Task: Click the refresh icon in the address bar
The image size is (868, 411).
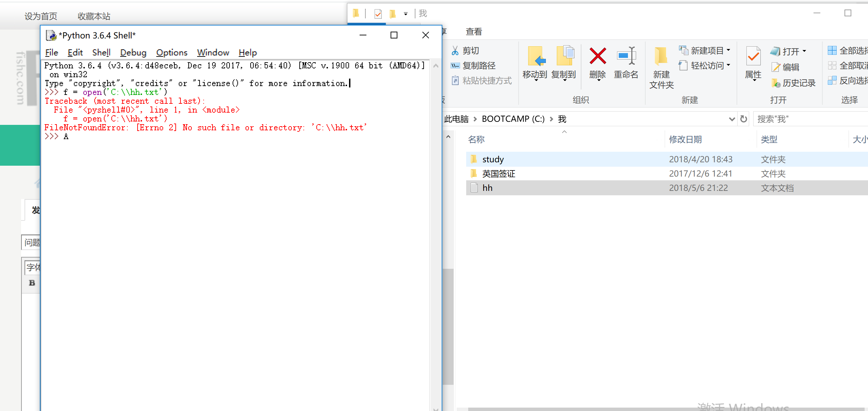Action: click(x=744, y=119)
